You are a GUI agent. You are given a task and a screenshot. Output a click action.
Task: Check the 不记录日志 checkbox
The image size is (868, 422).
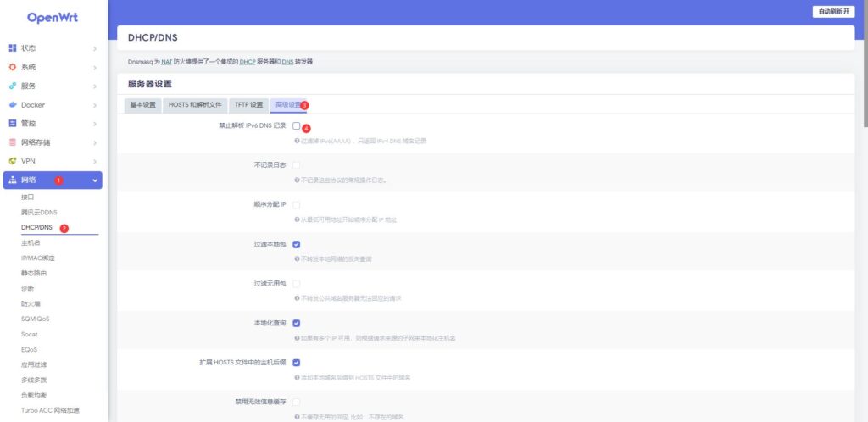click(x=296, y=165)
